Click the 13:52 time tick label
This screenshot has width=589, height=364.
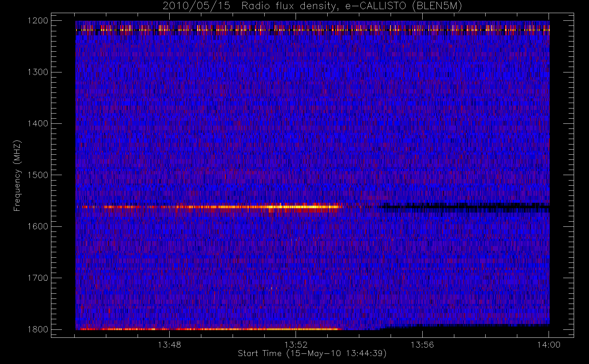coord(296,345)
